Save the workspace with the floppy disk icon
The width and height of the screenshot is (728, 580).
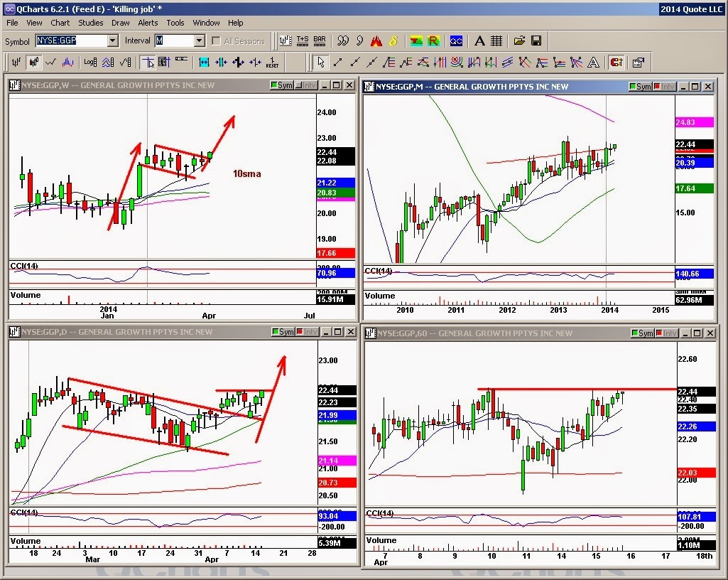[536, 41]
